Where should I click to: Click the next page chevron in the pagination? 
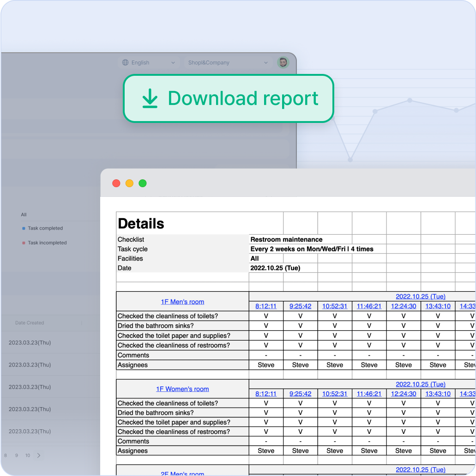point(39,455)
